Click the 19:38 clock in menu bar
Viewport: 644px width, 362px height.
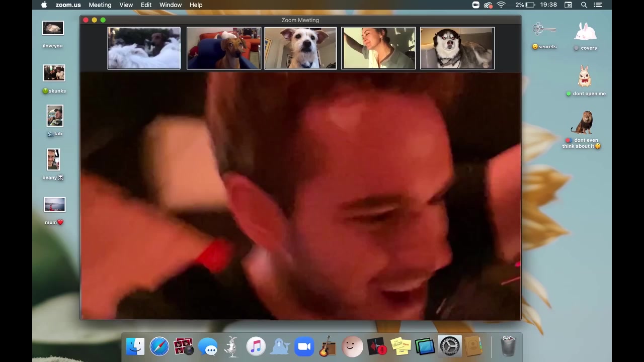[x=548, y=5]
